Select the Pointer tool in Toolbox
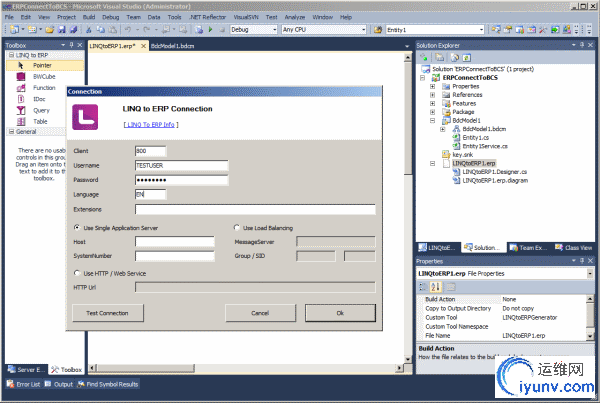 pos(45,65)
